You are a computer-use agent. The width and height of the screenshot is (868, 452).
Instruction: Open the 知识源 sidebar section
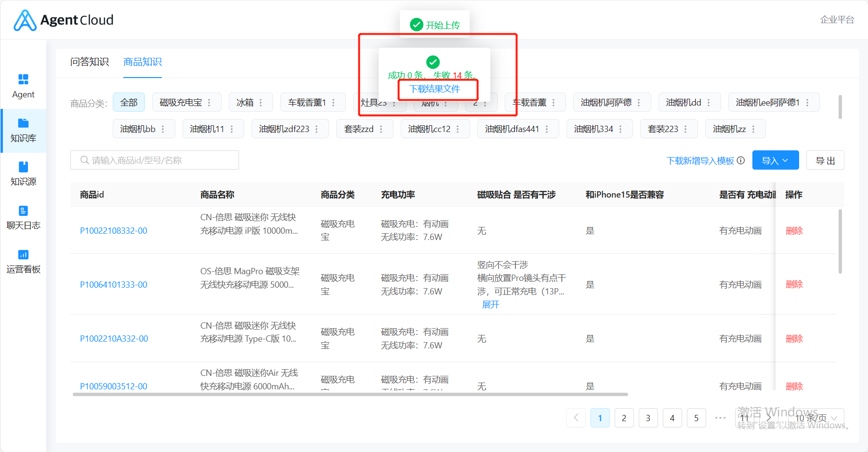[x=23, y=174]
